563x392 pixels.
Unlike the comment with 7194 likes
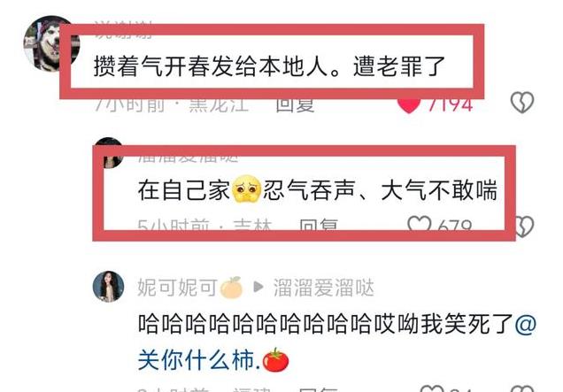pos(409,104)
